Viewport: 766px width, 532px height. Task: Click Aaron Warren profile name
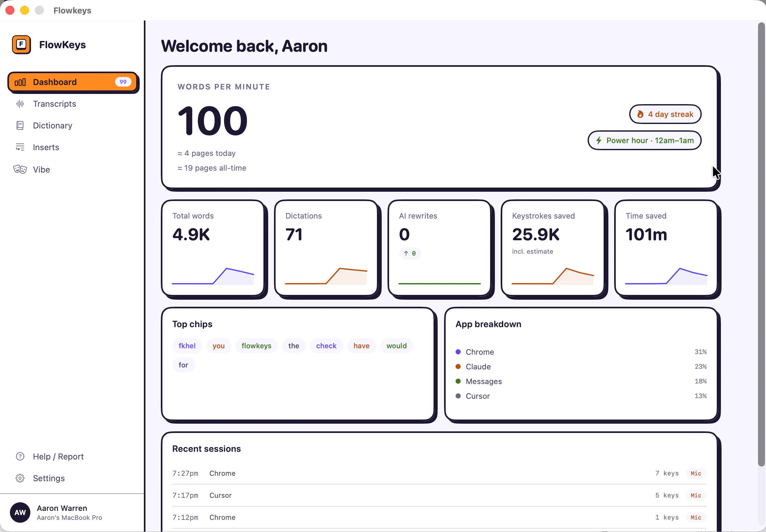click(x=62, y=508)
